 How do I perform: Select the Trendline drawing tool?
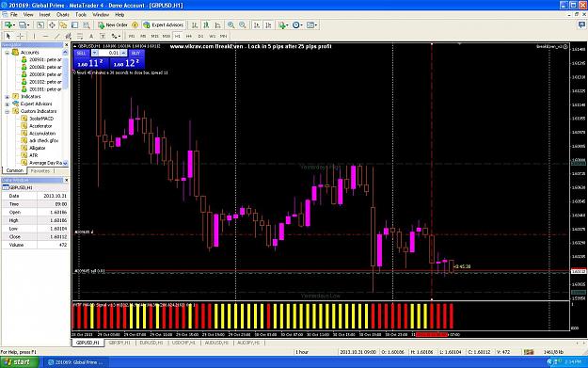[x=57, y=36]
